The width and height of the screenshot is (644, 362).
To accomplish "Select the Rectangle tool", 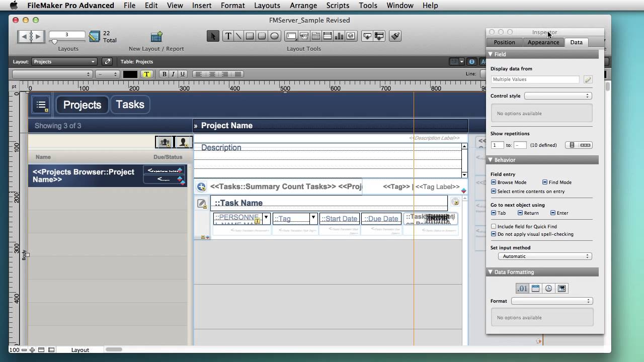I will (250, 36).
